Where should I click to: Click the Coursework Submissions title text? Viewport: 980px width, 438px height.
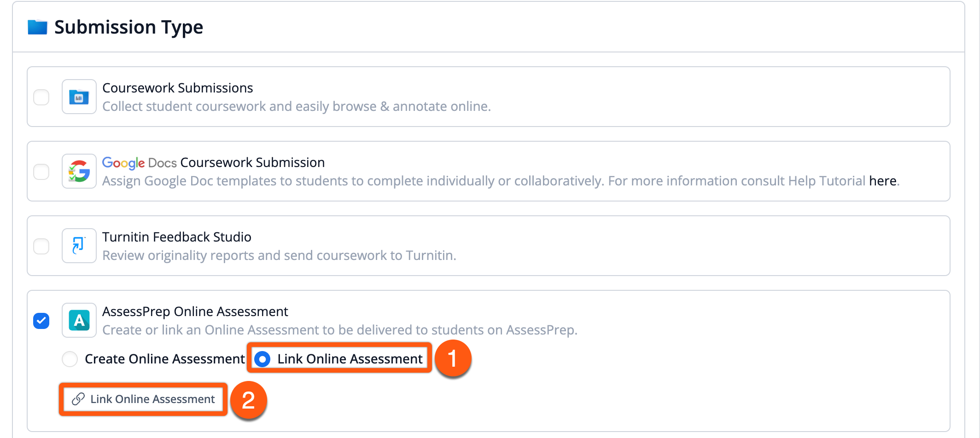tap(177, 88)
